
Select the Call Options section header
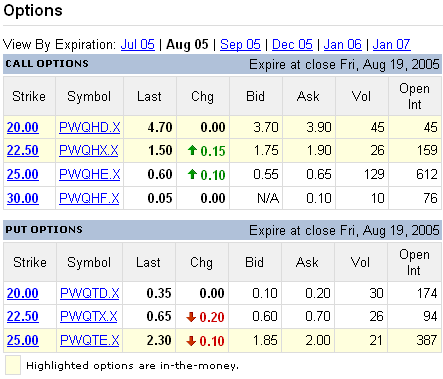point(47,63)
